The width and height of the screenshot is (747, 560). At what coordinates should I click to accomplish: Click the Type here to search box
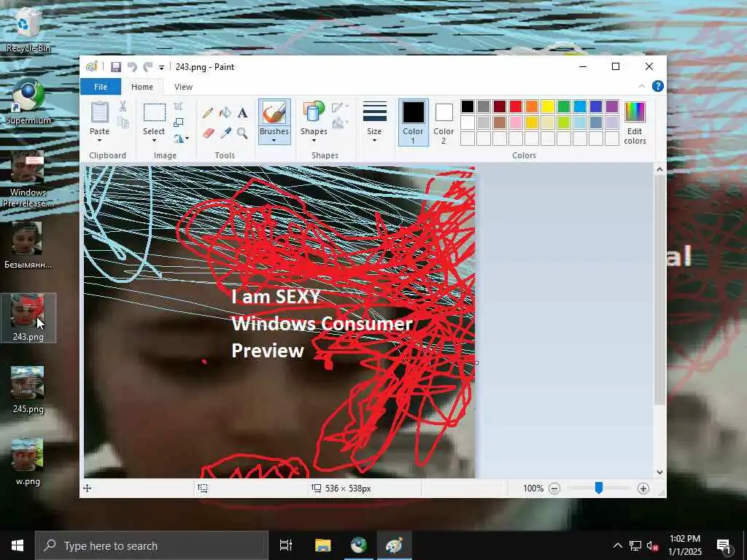click(x=152, y=545)
